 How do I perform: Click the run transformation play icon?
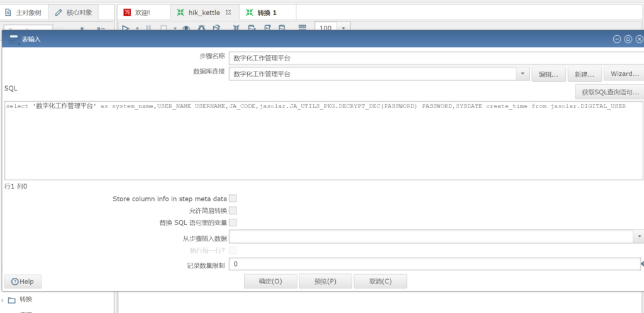[125, 28]
